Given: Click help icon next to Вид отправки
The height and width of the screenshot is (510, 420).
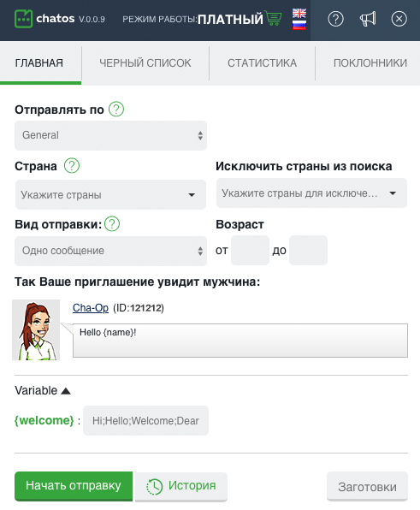Looking at the screenshot, I should click(112, 224).
